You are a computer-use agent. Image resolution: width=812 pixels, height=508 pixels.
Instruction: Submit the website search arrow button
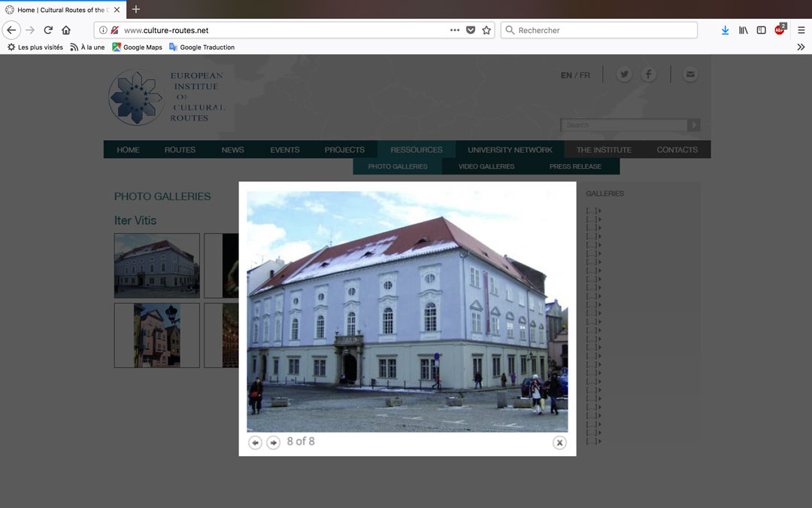[694, 125]
